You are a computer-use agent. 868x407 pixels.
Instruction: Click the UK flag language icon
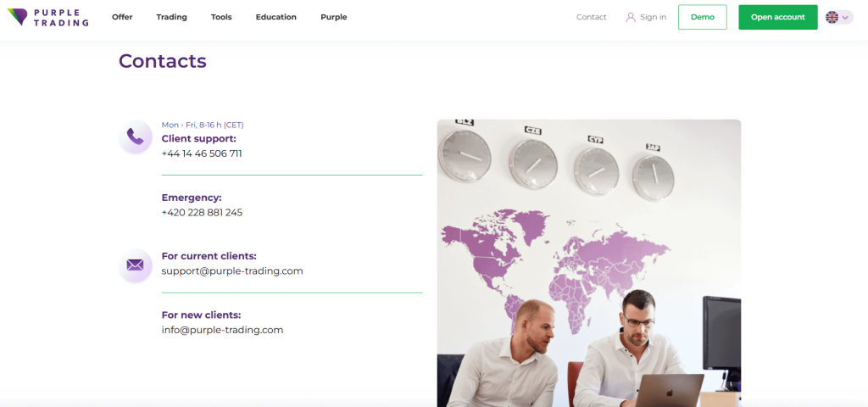tap(832, 17)
